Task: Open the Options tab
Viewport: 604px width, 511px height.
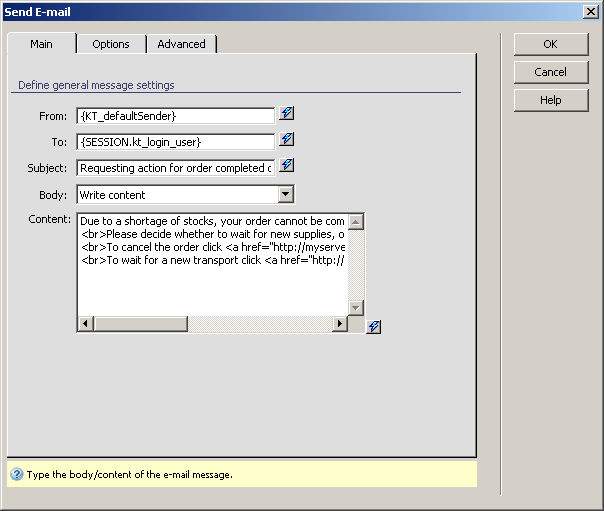Action: [111, 44]
